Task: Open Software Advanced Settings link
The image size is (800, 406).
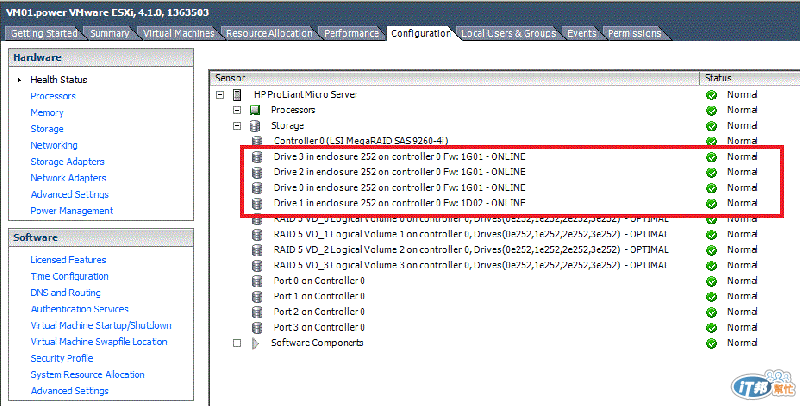Action: tap(69, 391)
